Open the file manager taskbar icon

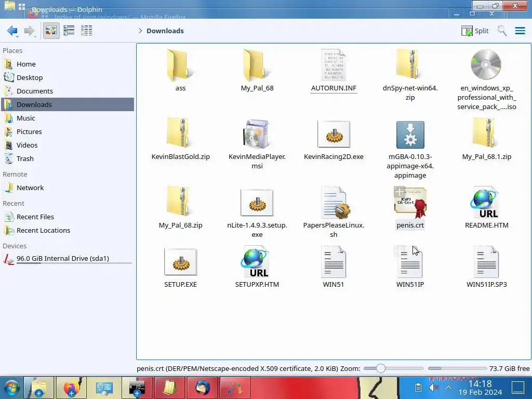[x=38, y=388]
